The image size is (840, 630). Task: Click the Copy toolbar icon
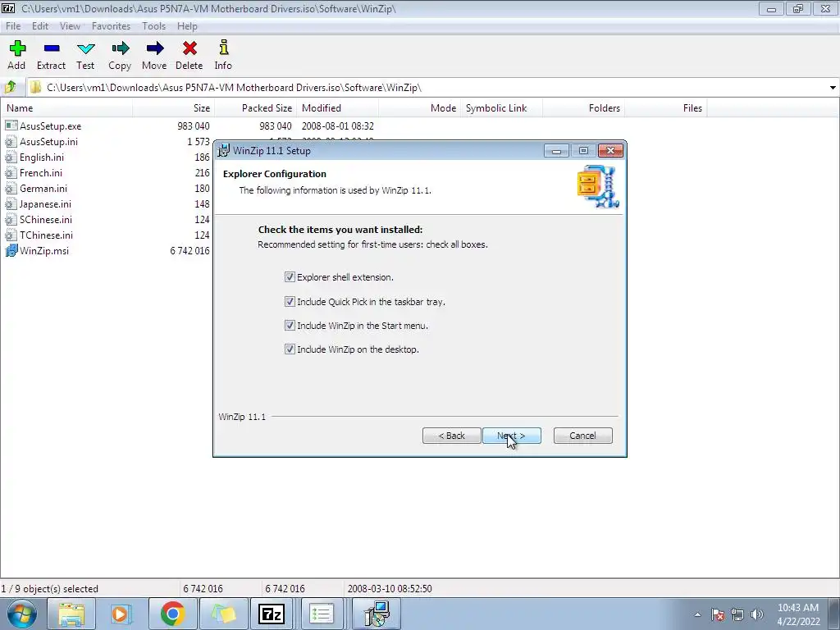coord(120,48)
